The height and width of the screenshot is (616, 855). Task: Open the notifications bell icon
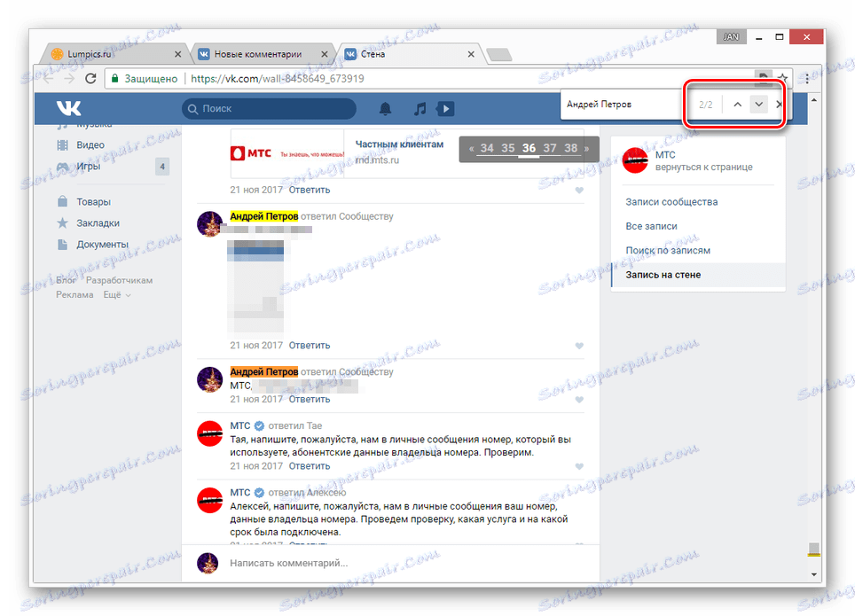click(385, 108)
